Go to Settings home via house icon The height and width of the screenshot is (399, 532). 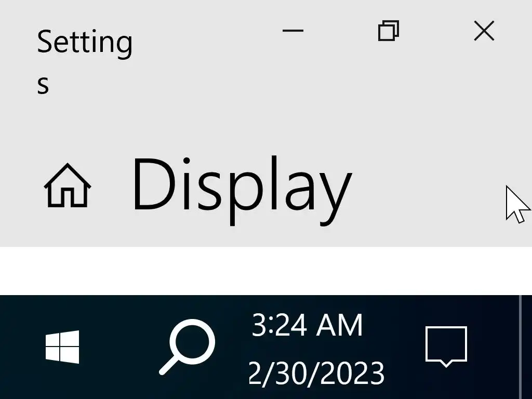click(x=68, y=185)
